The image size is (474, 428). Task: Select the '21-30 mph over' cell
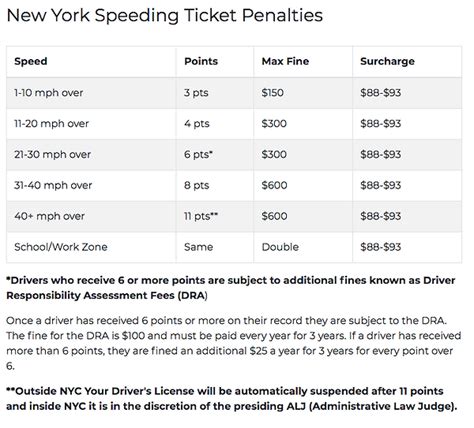52,155
